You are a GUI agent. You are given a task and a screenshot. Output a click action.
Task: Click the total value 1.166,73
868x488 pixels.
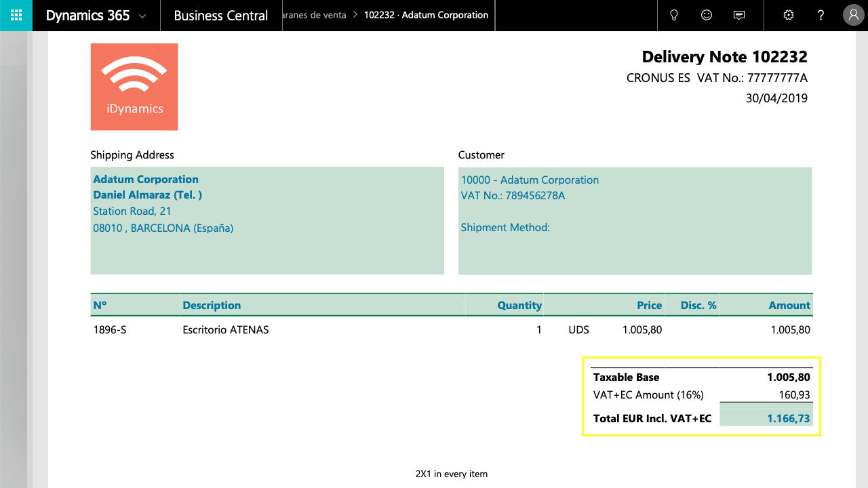(x=788, y=418)
